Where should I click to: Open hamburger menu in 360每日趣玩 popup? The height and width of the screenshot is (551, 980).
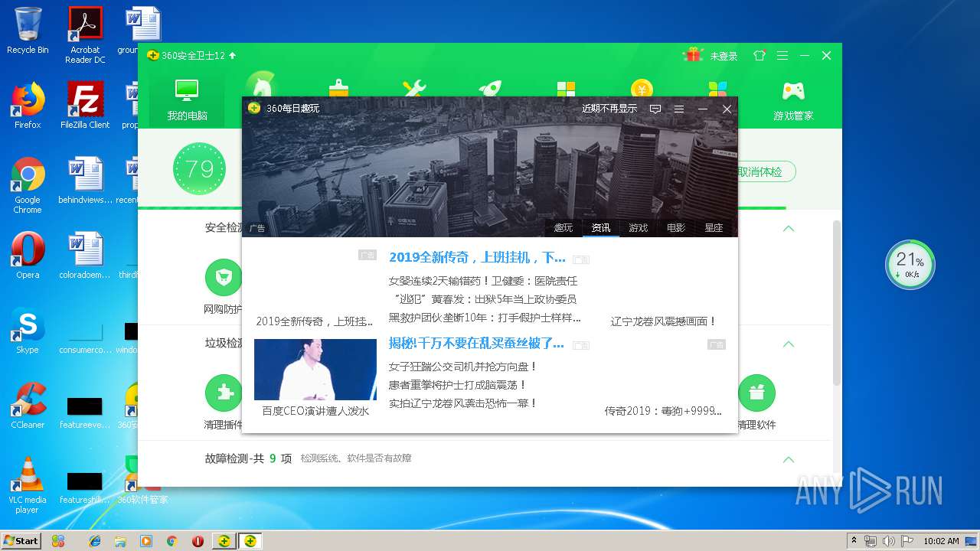678,109
